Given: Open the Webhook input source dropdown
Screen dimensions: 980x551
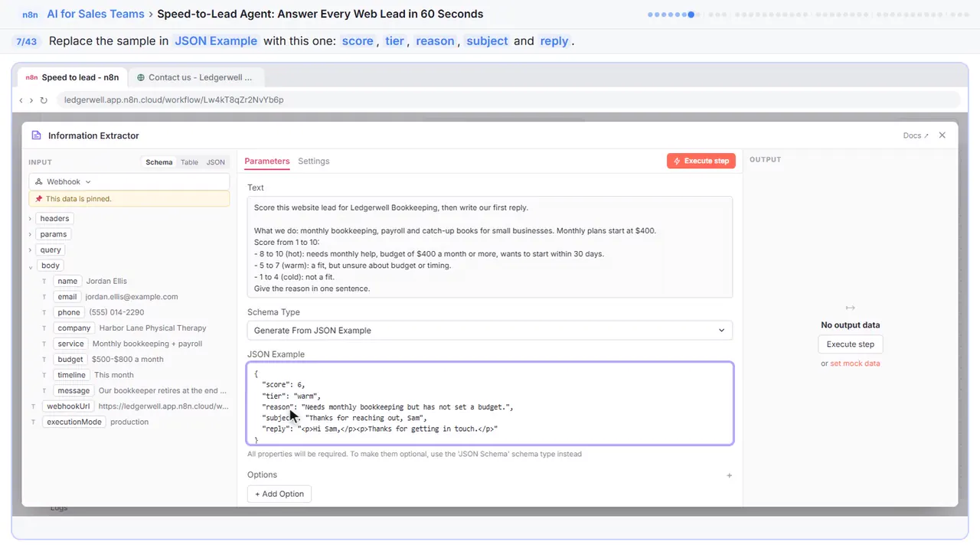Looking at the screenshot, I should [x=129, y=182].
